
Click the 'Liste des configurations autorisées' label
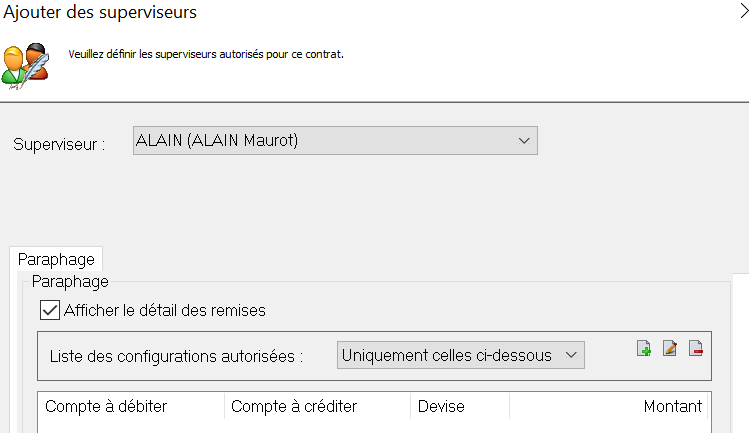176,355
